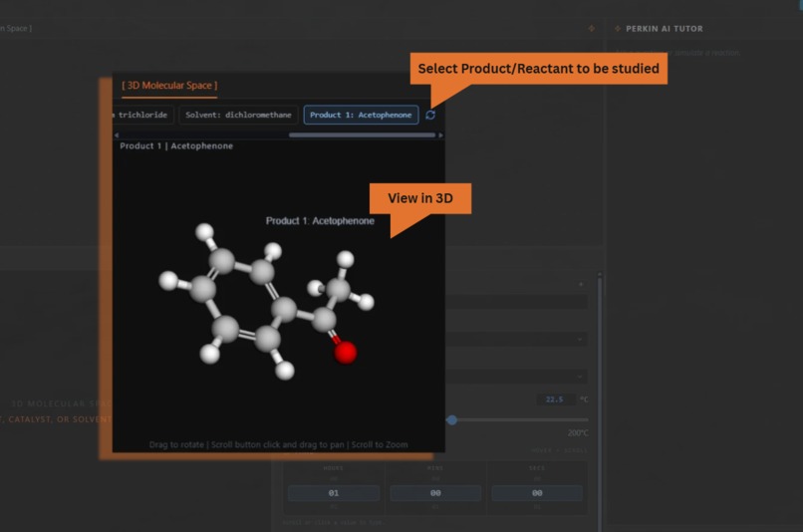Click the red oxygen atom in the molecule

coord(345,353)
